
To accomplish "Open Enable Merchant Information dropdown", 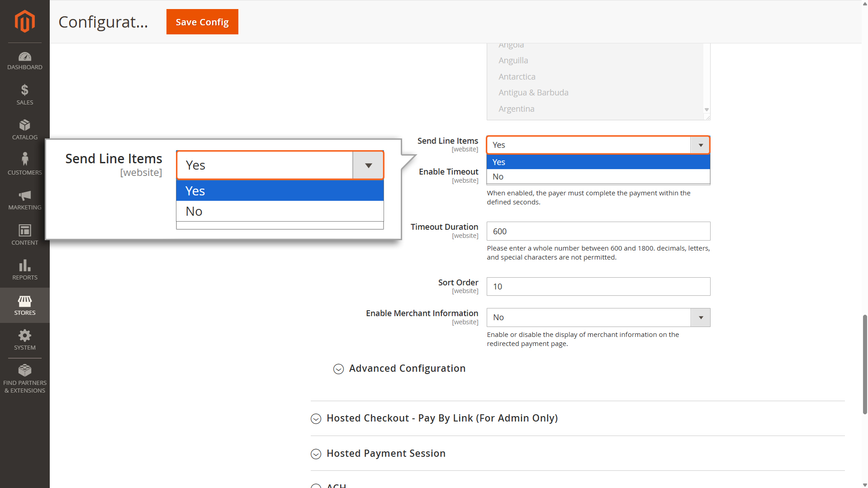I will (x=598, y=317).
